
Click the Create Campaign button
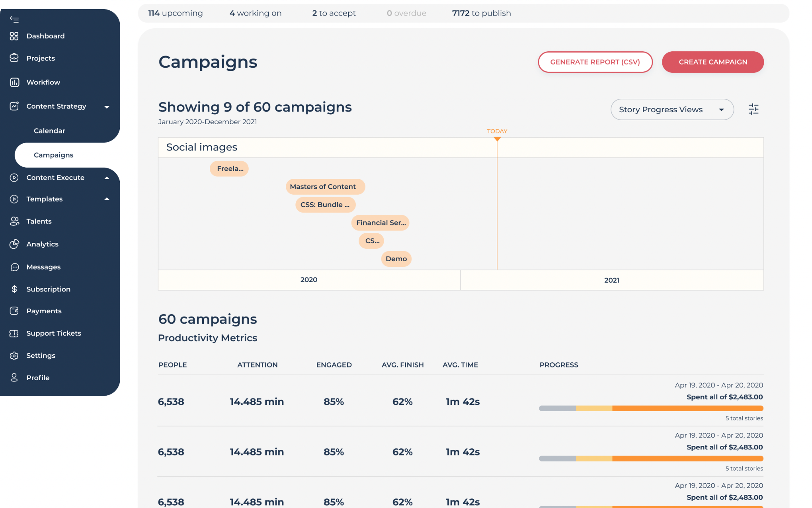712,62
